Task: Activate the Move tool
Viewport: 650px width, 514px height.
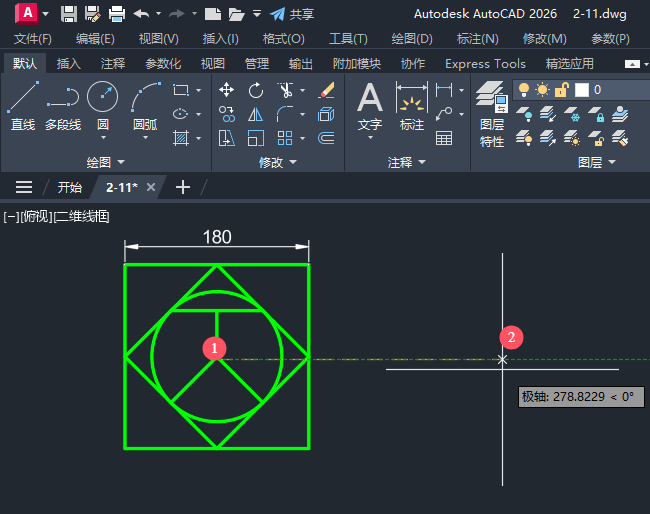Action: pos(226,90)
